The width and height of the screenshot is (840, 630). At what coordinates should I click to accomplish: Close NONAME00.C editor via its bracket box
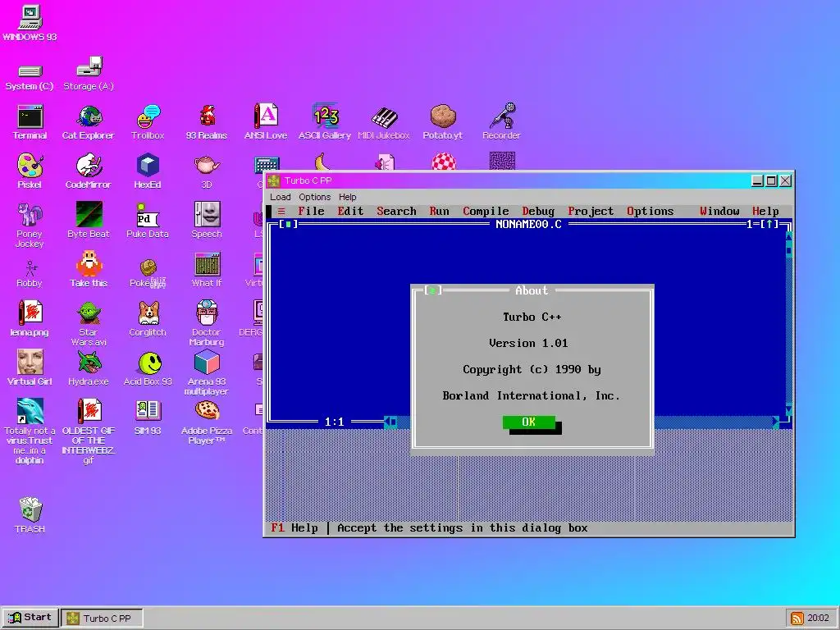288,224
